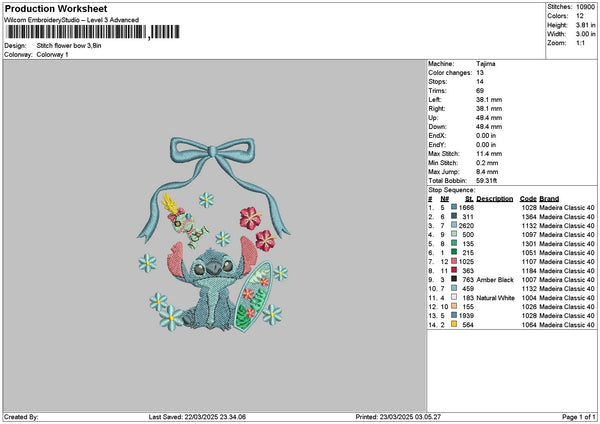The image size is (600, 424).
Task: Click 'Wilcom EmbroideryStudio – Level 3 Advanced' text
Action: 72,20
